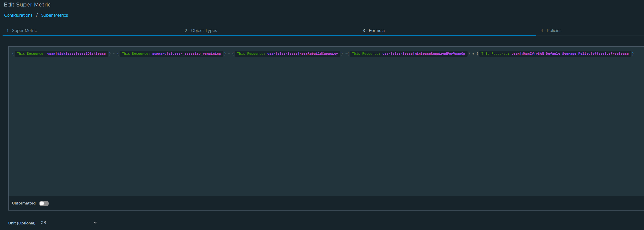Image resolution: width=644 pixels, height=230 pixels.
Task: Select the 3 - Formula tab
Action: tap(373, 30)
